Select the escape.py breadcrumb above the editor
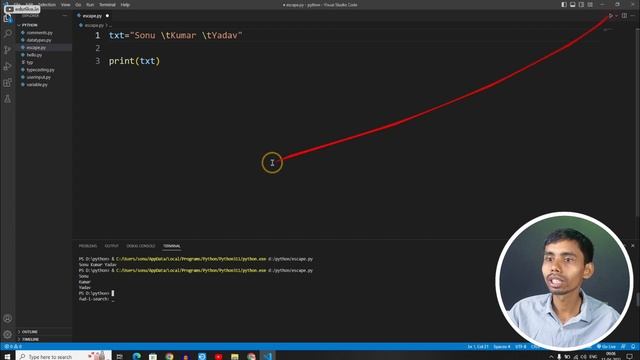The image size is (640, 360). [x=94, y=25]
